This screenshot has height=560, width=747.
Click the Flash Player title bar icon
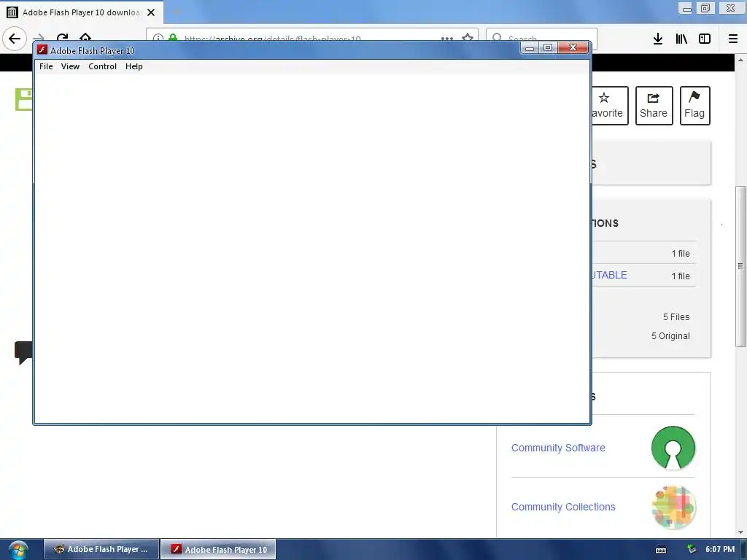tap(42, 50)
